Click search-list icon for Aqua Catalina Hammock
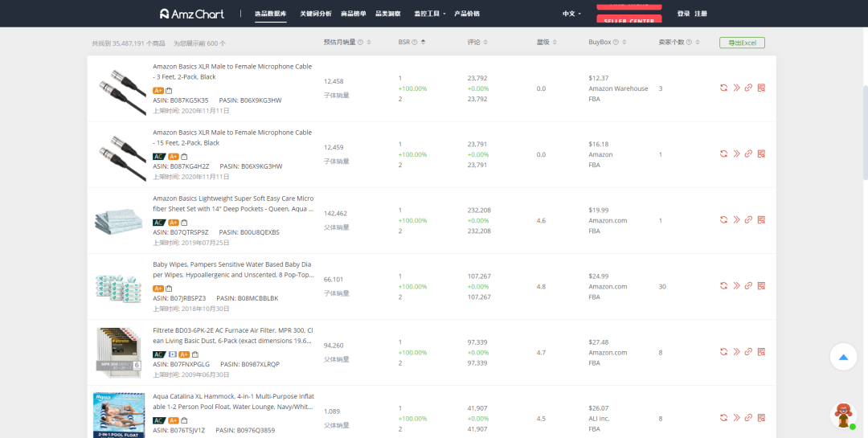The width and height of the screenshot is (868, 438). pos(761,417)
